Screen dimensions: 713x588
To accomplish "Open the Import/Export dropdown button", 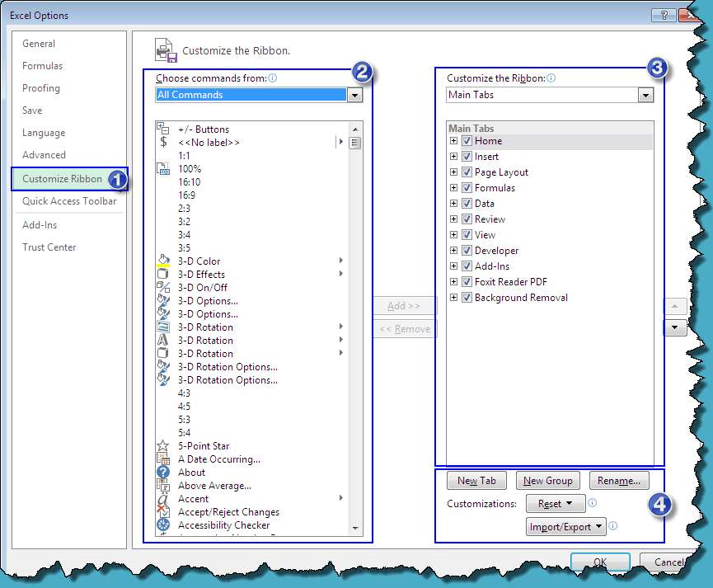I will (565, 526).
